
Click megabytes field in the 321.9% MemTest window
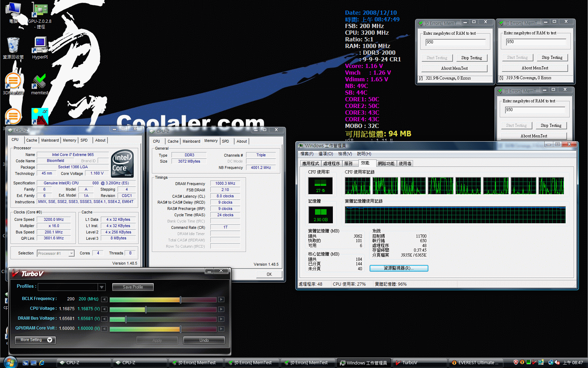pyautogui.click(x=455, y=42)
